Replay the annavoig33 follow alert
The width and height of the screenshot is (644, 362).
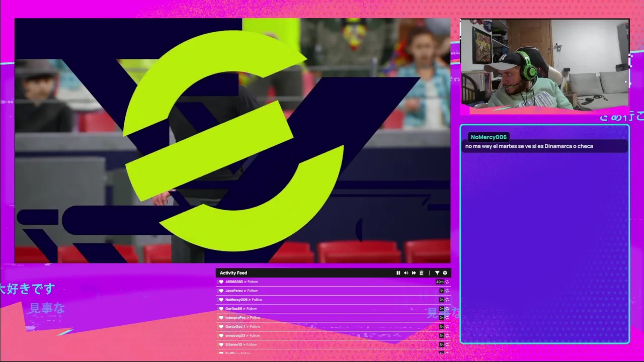[x=447, y=336]
